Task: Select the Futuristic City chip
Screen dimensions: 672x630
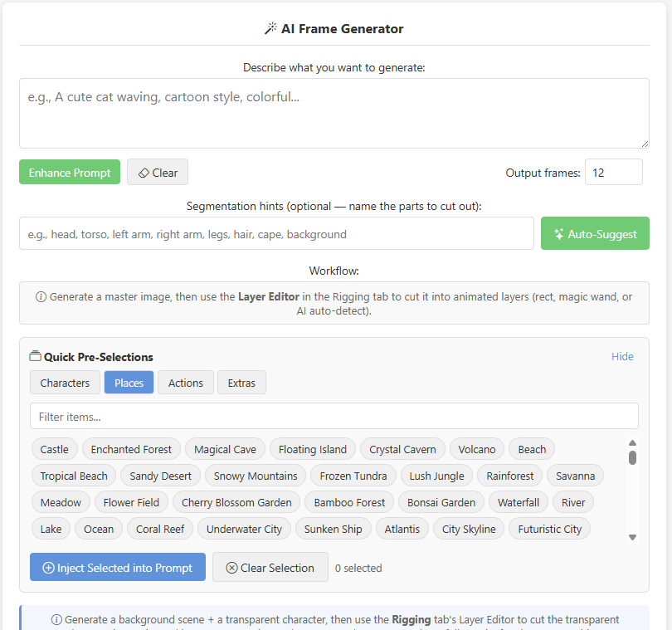Action: pyautogui.click(x=549, y=530)
